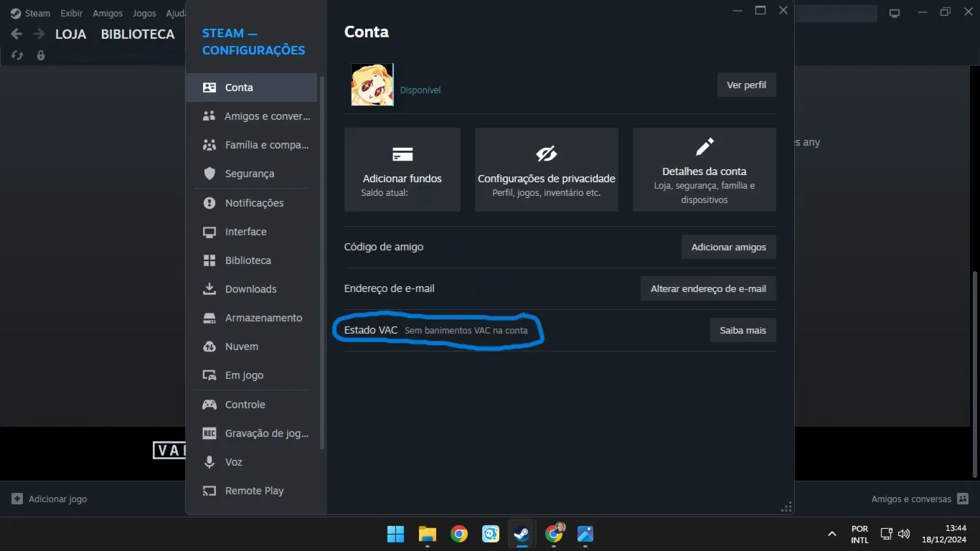980x551 pixels.
Task: Click the pencil icon in Detalhes da conta
Action: pos(705,147)
